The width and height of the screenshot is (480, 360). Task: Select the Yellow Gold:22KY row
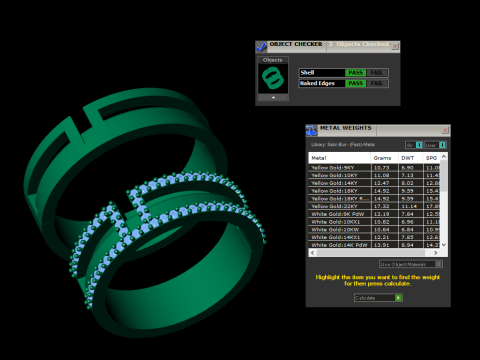[374, 206]
